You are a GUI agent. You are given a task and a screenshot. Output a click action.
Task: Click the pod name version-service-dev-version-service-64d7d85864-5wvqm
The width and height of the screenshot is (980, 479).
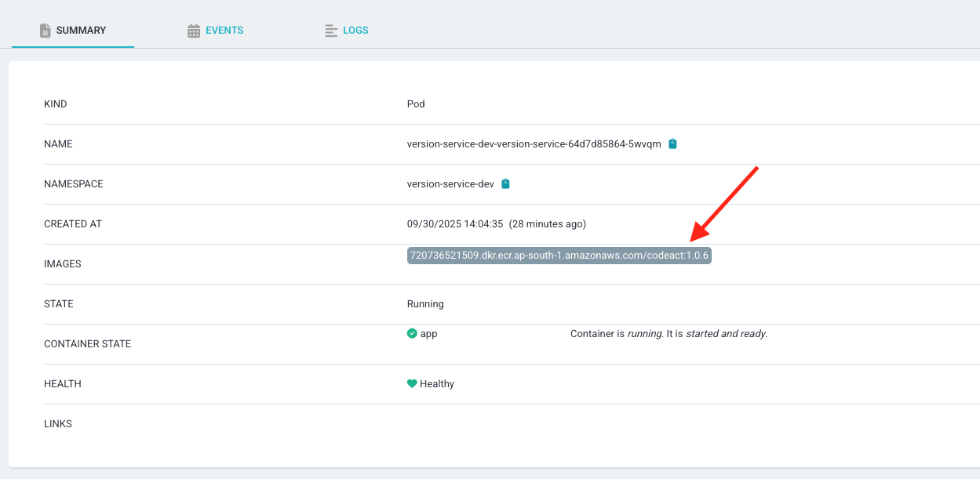(534, 144)
